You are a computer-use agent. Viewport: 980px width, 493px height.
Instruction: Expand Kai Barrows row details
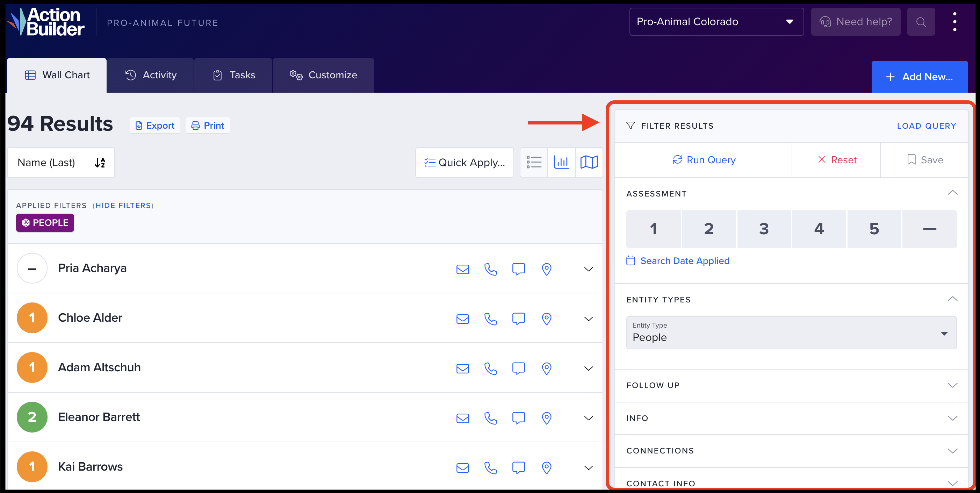(588, 467)
